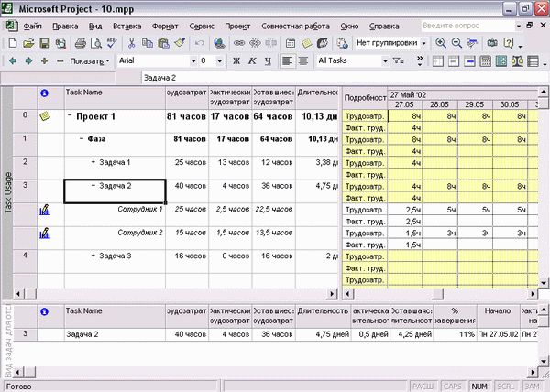Open the All Tasks filter dropdown

click(x=385, y=61)
